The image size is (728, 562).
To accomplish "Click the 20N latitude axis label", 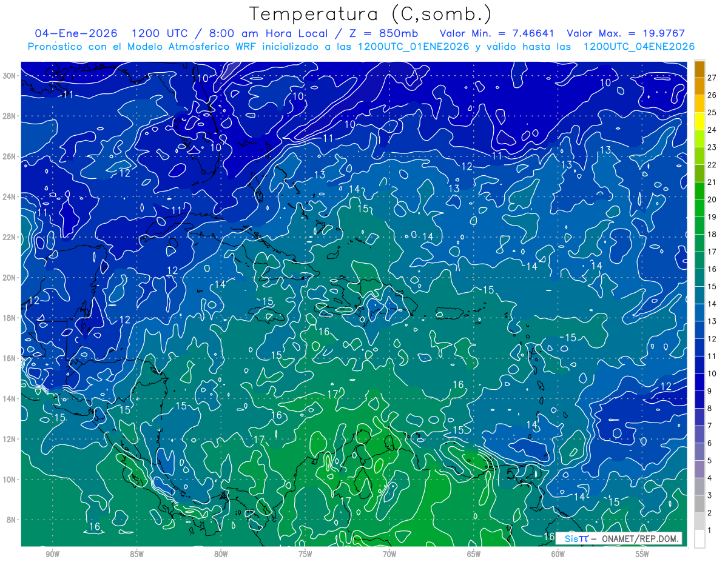I will [10, 278].
